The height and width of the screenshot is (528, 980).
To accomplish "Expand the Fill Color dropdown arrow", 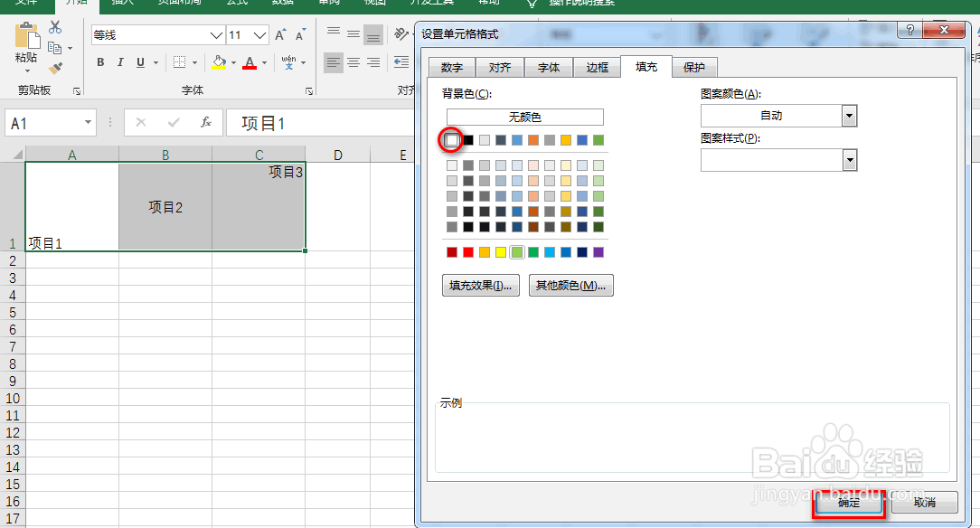I will coord(234,62).
